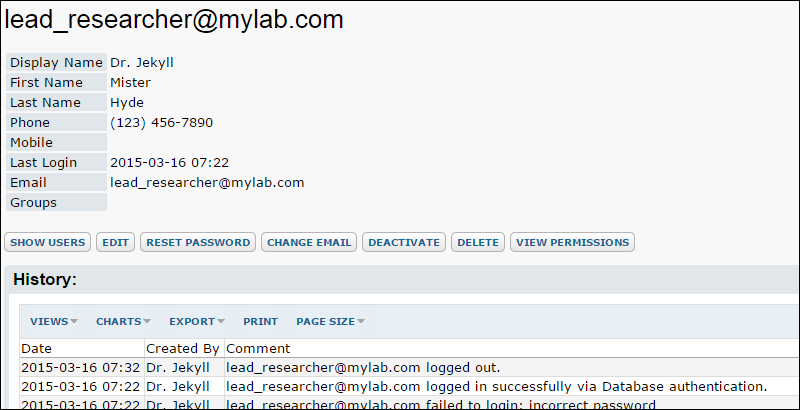Viewport: 800px width, 410px height.
Task: Select the Change Email button
Action: [309, 242]
